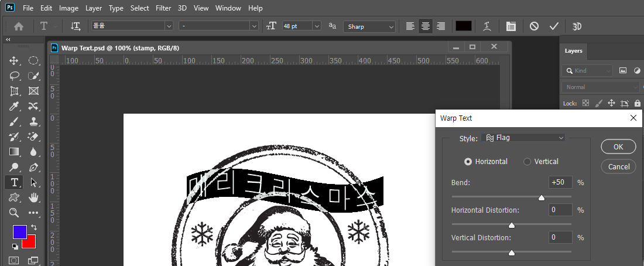
Task: Lock image pixels with the brush icon
Action: (598, 103)
